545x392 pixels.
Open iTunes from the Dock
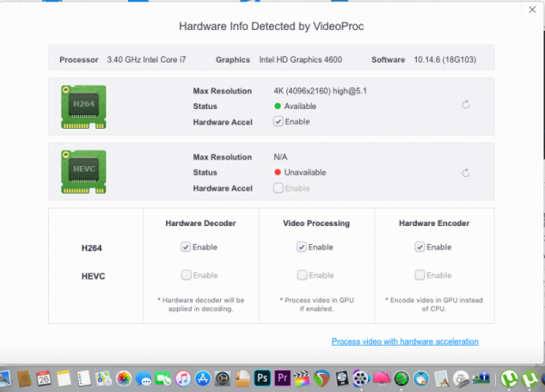pyautogui.click(x=183, y=378)
